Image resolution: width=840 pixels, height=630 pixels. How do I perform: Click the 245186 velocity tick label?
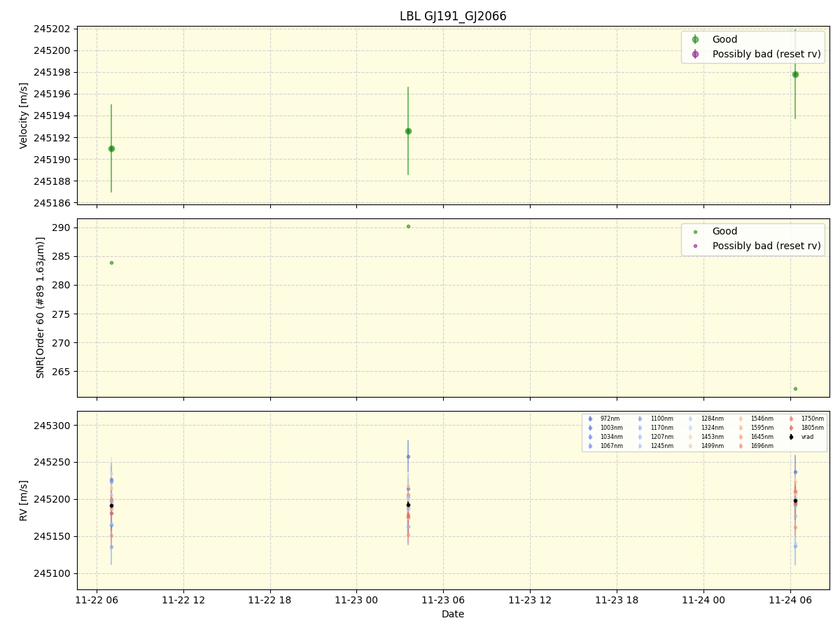click(52, 203)
